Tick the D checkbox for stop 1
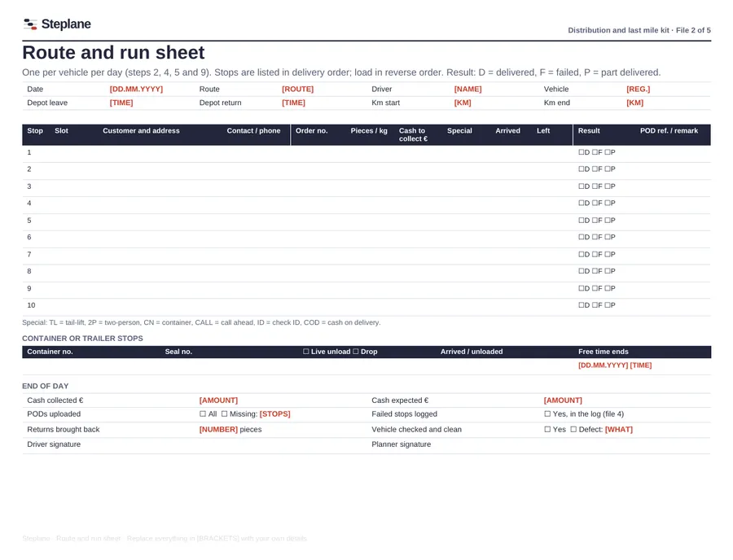The height and width of the screenshot is (560, 733). coord(581,152)
